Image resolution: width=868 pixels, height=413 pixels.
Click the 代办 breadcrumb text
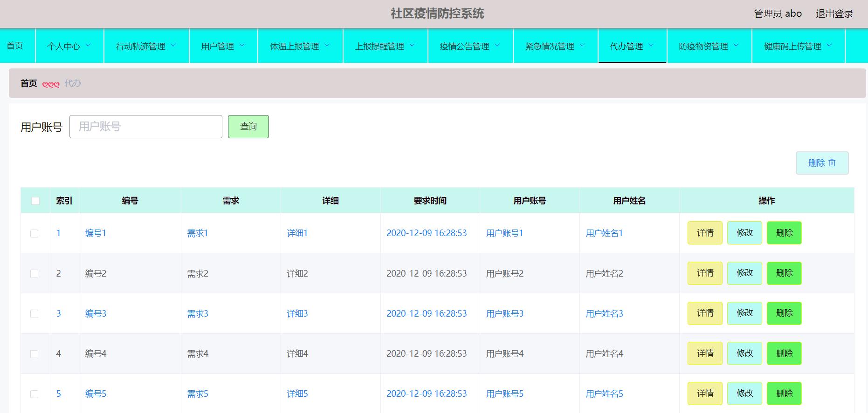click(x=73, y=83)
